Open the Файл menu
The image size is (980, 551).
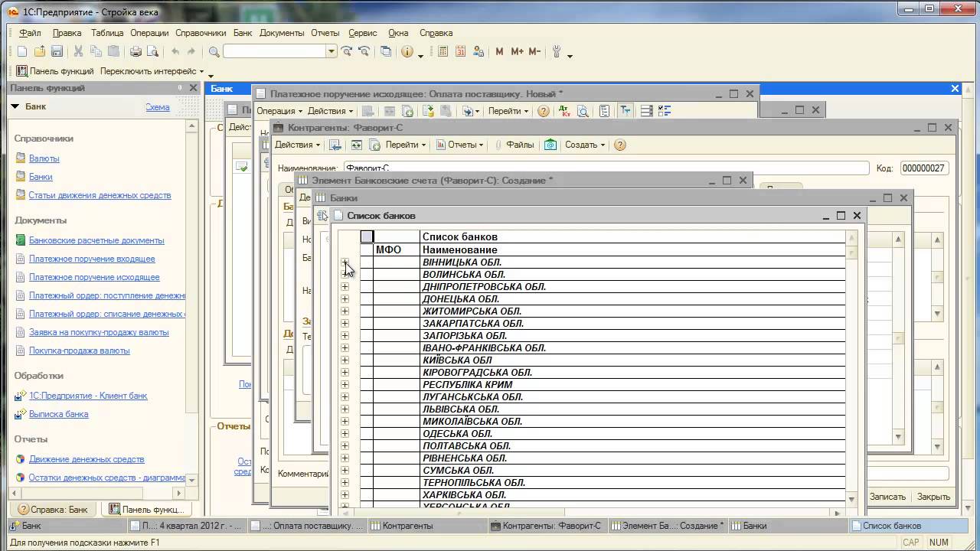tap(31, 33)
